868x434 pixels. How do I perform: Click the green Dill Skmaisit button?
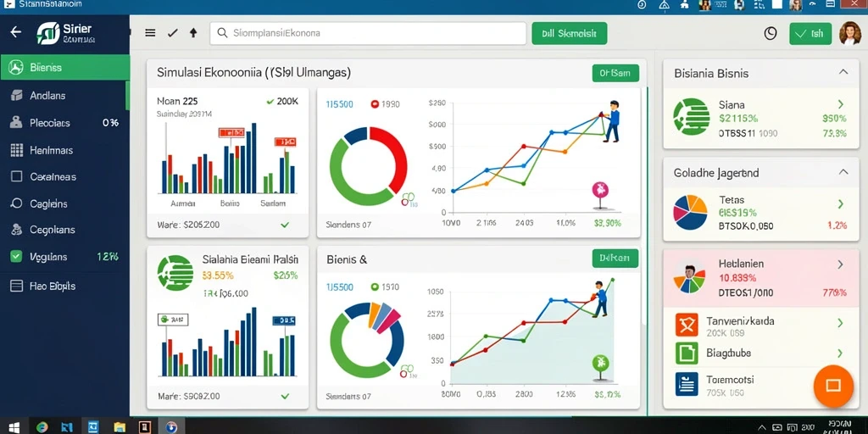(569, 33)
